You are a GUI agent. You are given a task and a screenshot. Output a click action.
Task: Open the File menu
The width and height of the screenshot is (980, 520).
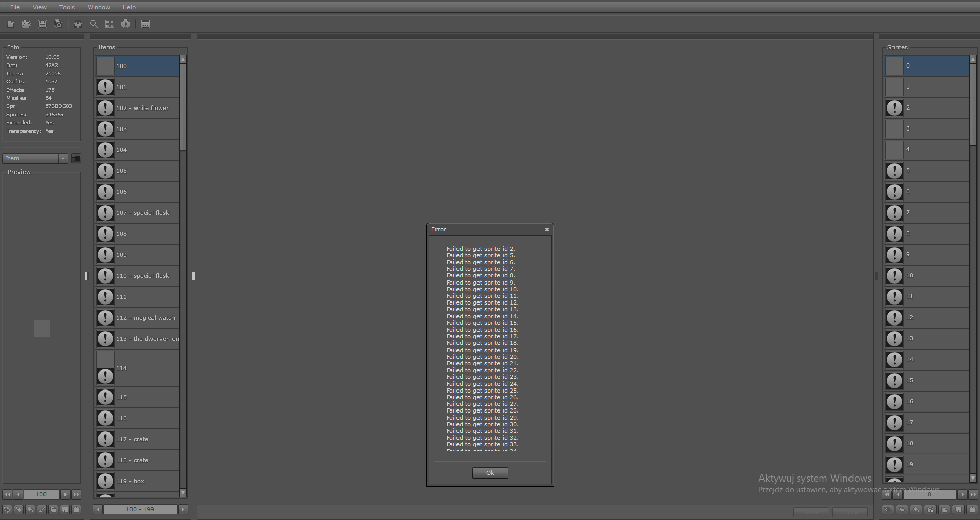(x=15, y=7)
